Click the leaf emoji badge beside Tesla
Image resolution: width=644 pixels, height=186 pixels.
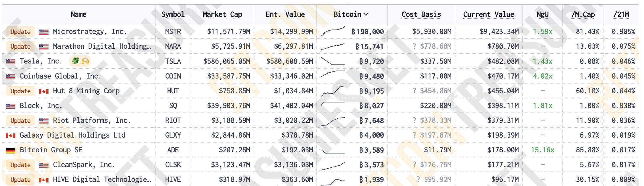coord(76,61)
